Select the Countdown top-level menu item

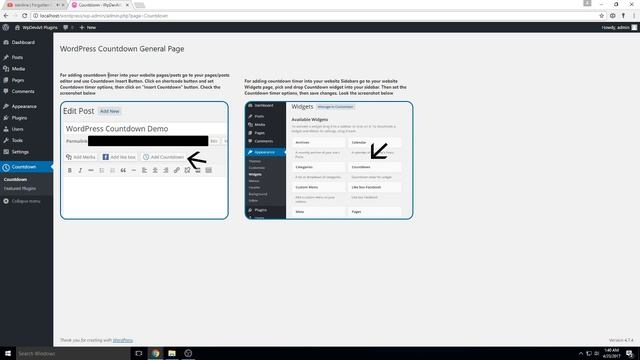point(24,167)
